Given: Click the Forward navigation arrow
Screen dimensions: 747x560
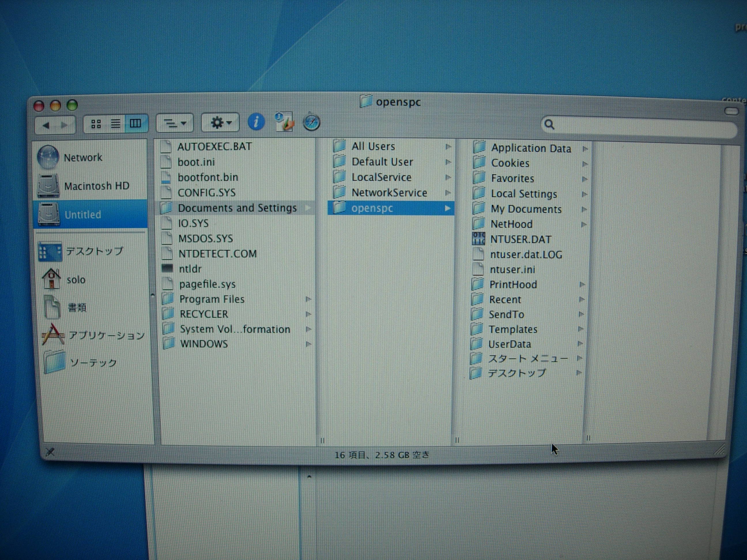Looking at the screenshot, I should (x=65, y=126).
